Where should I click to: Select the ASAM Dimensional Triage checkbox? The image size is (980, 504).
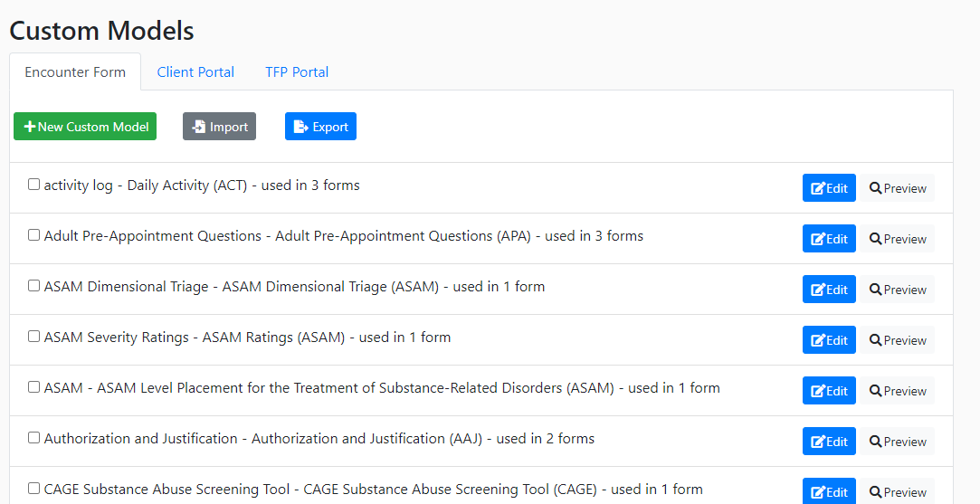point(33,286)
